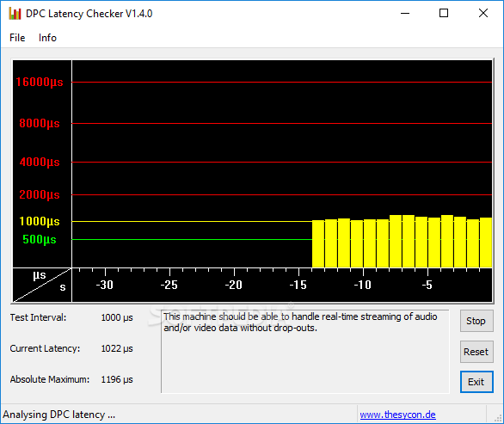Maximize the DPC Latency Checker window
This screenshot has height=424, width=504.
click(x=444, y=13)
